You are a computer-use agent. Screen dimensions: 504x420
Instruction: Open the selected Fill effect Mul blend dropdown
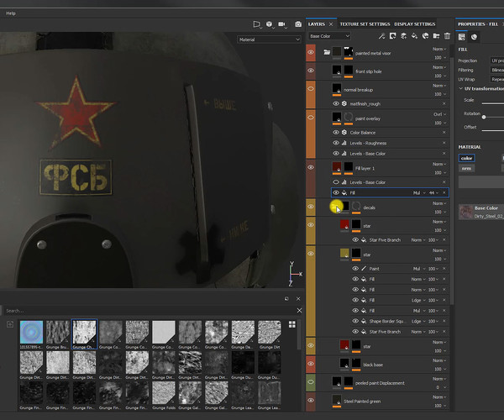click(x=419, y=193)
